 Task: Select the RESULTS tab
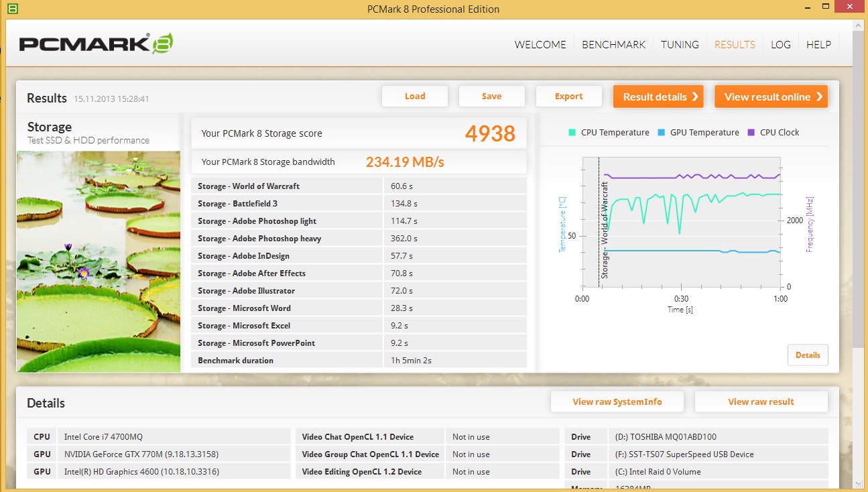click(735, 45)
